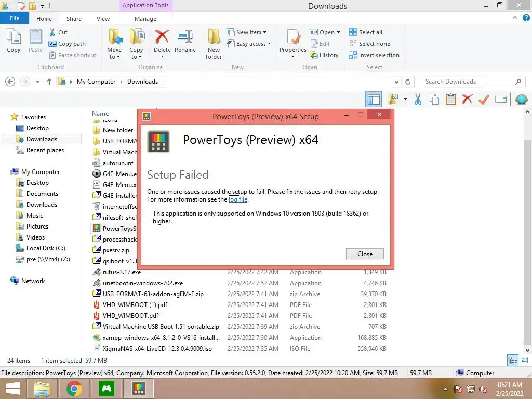Select Cut in the ribbon
The width and height of the screenshot is (532, 399).
click(x=58, y=32)
